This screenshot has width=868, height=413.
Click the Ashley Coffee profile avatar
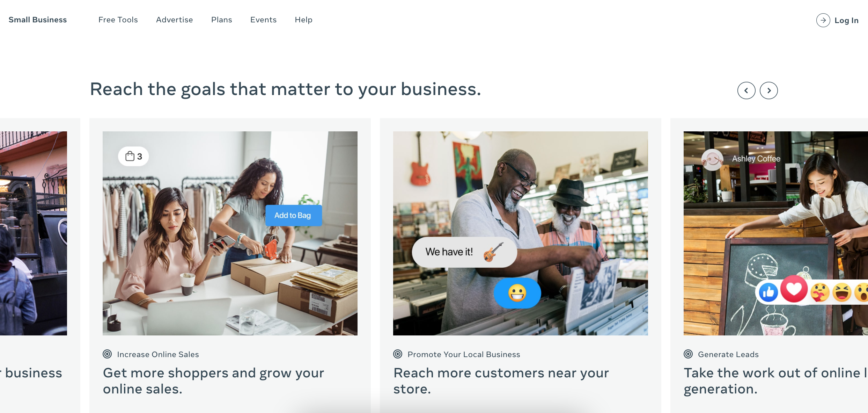(712, 160)
